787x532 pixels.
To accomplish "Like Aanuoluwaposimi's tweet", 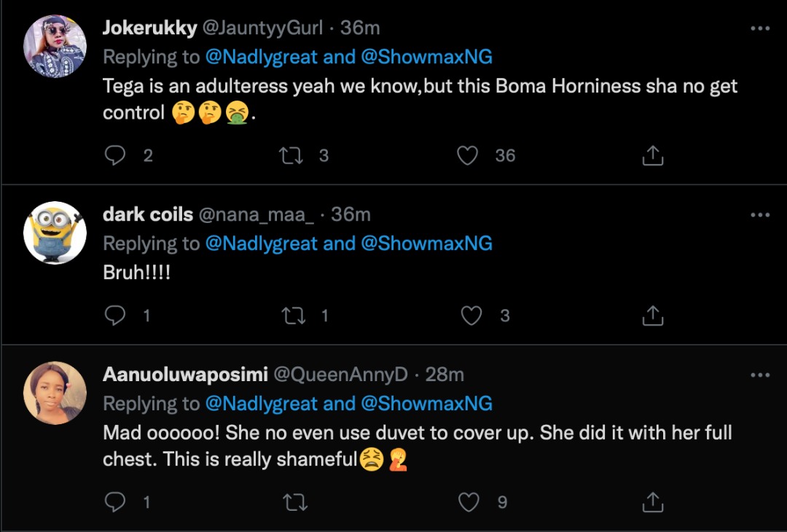I will click(469, 502).
